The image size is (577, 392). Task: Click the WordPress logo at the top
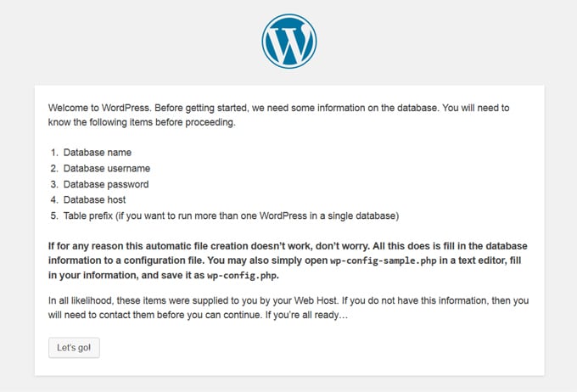tap(288, 41)
